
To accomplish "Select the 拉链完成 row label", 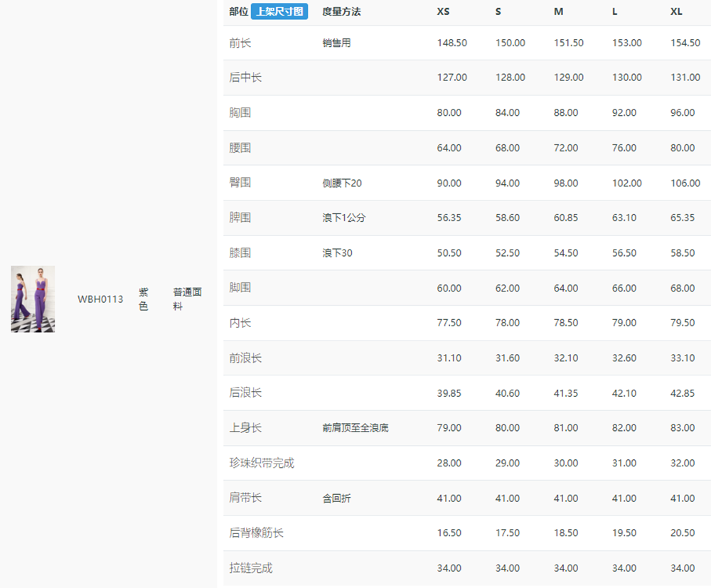I will (x=251, y=568).
